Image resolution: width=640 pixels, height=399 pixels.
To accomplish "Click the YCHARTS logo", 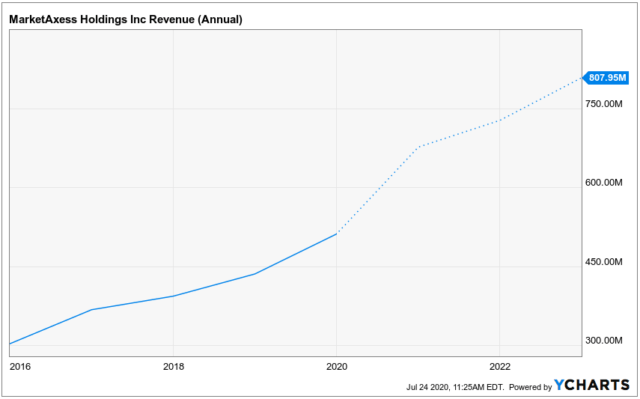I will click(x=592, y=385).
